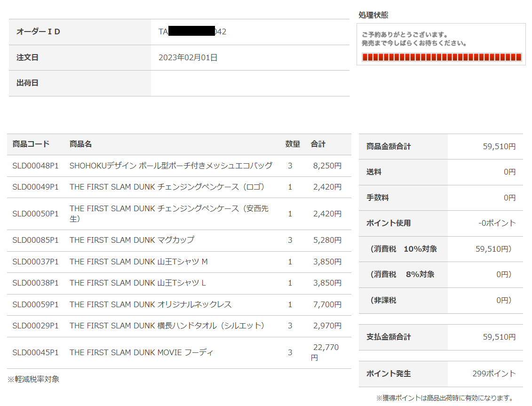Image resolution: width=532 pixels, height=406 pixels.
Task: Click the 横長ハンドタオル(シルエット) product name
Action: point(167,326)
